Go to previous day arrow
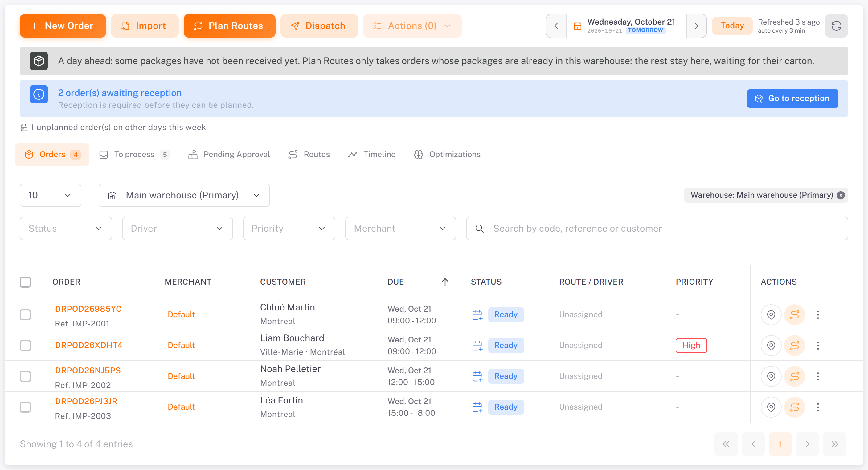The height and width of the screenshot is (470, 868). point(556,26)
